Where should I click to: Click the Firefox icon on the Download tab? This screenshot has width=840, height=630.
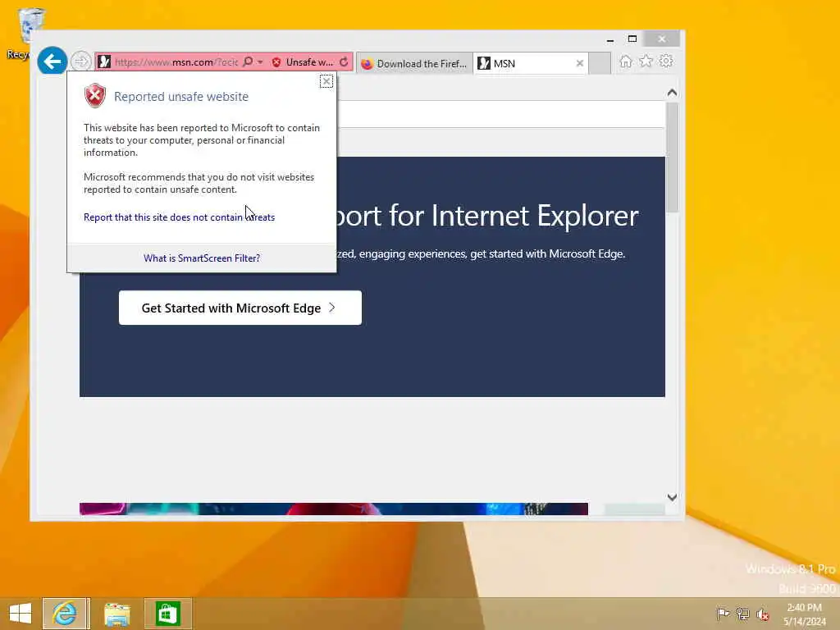(367, 64)
